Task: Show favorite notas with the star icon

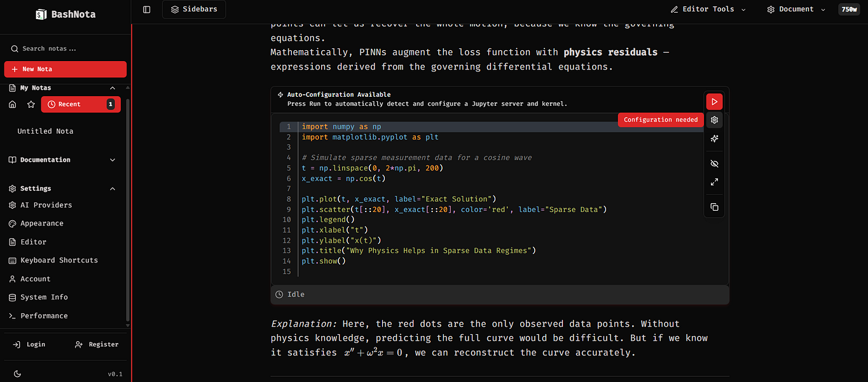Action: [x=31, y=104]
